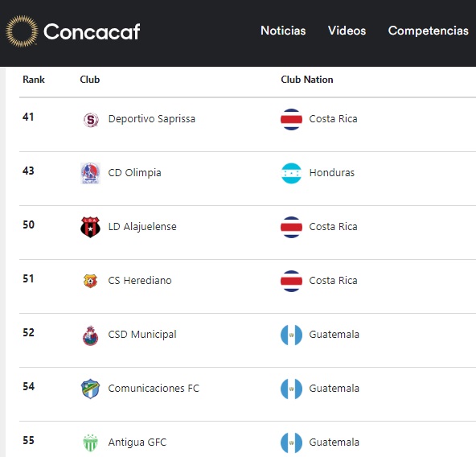Click the Club Nation column header
This screenshot has width=476, height=457.
coord(307,80)
